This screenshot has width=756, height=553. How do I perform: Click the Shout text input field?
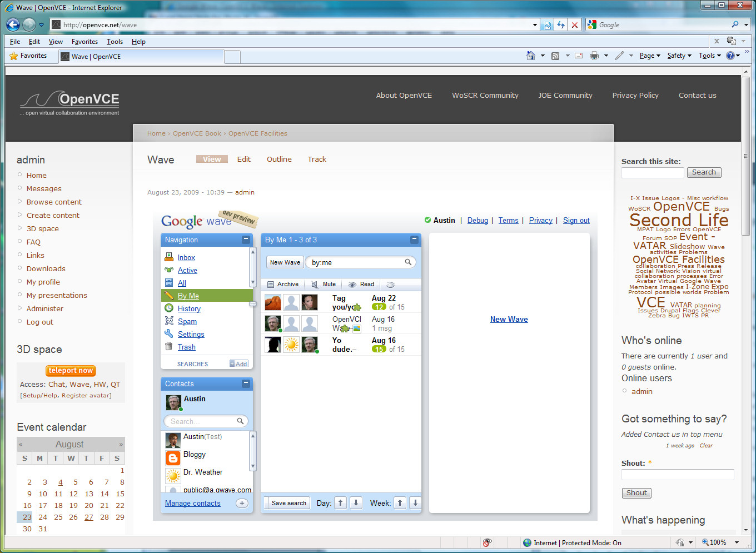[x=678, y=475]
